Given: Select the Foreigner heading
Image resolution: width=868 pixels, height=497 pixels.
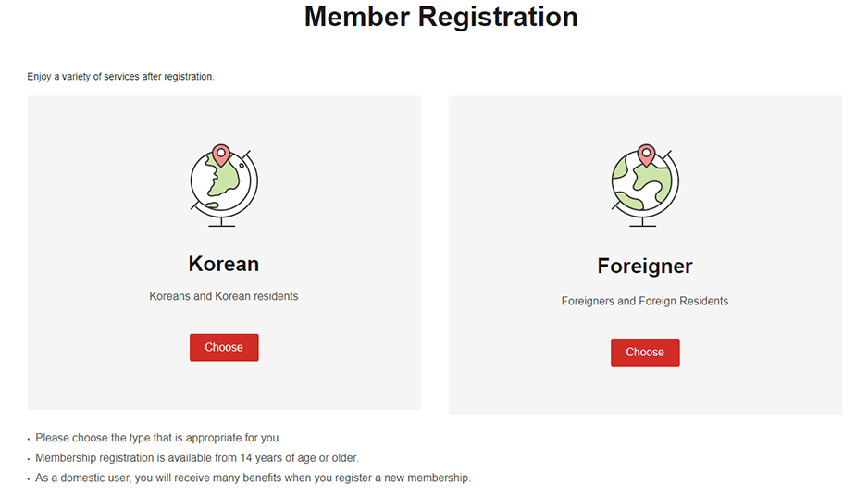Looking at the screenshot, I should click(x=645, y=267).
